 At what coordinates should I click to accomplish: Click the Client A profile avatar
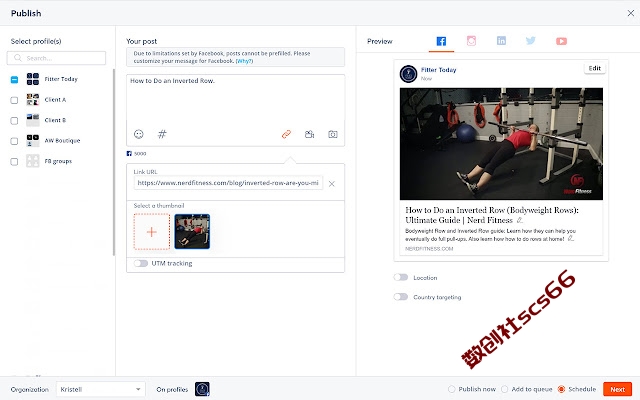[33, 99]
